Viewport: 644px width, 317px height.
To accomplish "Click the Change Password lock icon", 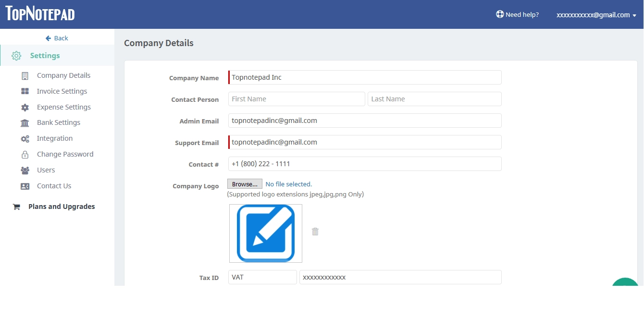I will point(25,155).
